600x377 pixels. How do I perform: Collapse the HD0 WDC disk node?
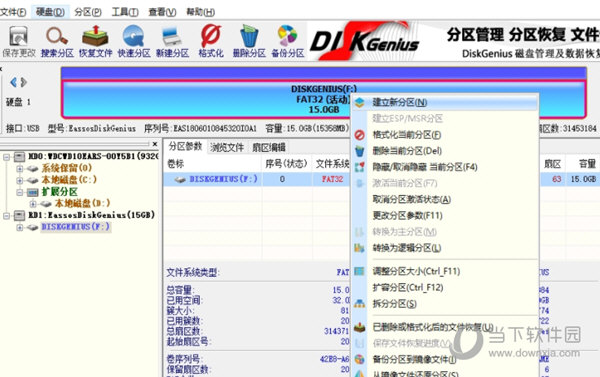point(7,157)
